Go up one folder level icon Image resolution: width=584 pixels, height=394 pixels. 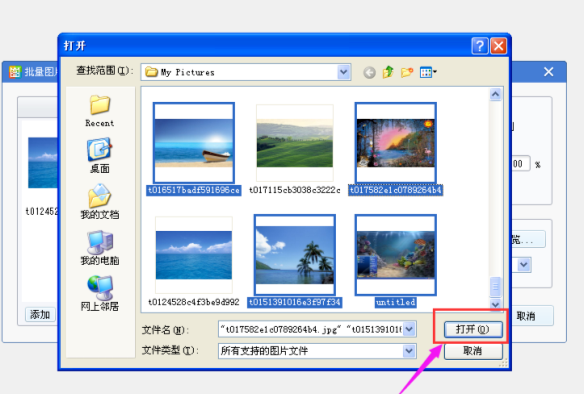pos(388,72)
